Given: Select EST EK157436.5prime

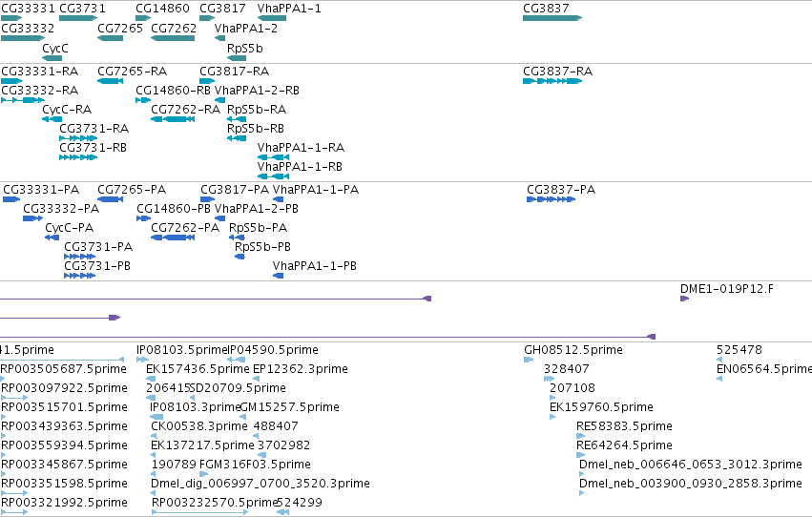Looking at the screenshot, I should coord(198,369).
